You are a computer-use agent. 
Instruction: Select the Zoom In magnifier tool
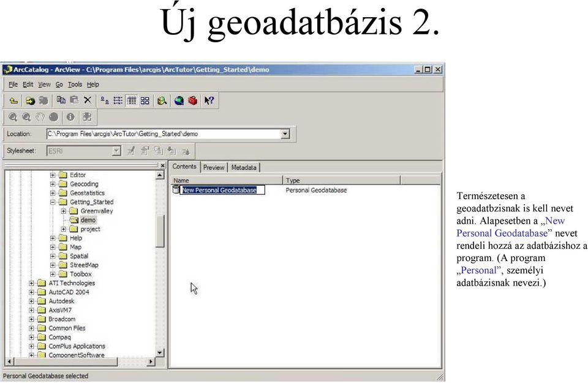pyautogui.click(x=13, y=117)
